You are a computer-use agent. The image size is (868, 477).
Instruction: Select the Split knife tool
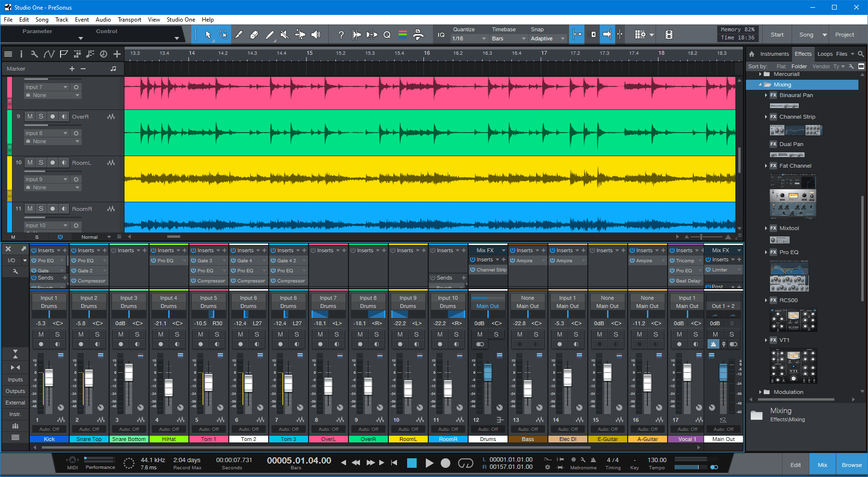click(239, 35)
